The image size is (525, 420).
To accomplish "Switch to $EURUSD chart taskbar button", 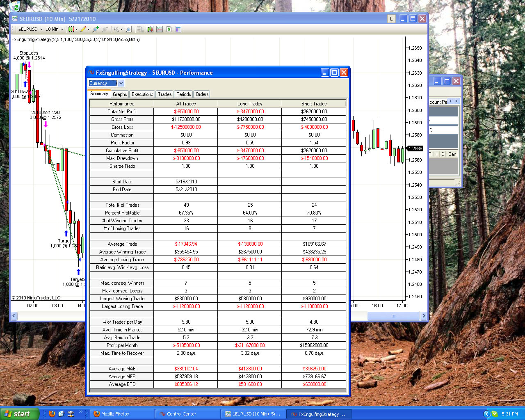I will (x=253, y=414).
